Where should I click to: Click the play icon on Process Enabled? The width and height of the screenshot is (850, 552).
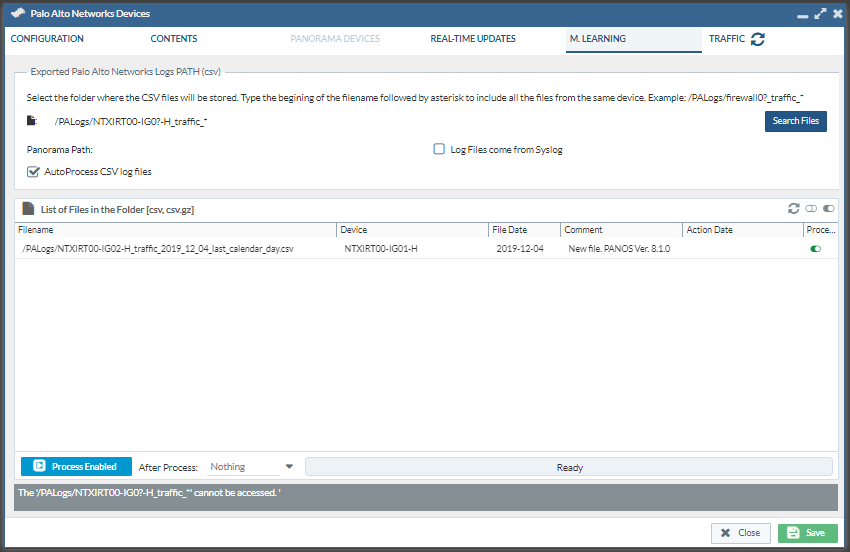click(x=39, y=467)
